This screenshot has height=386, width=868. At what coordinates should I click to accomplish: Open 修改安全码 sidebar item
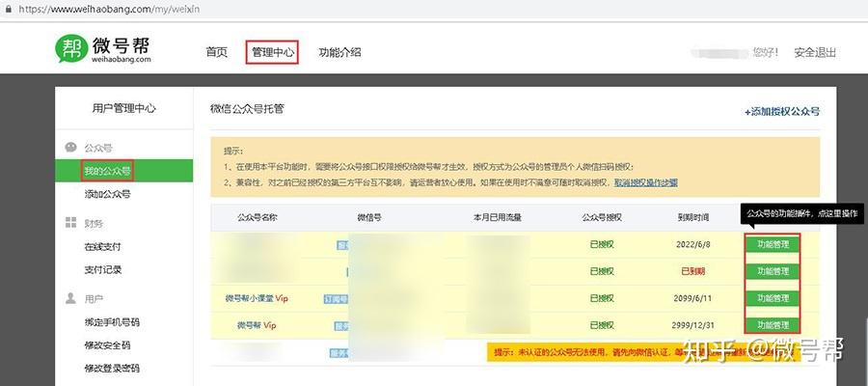point(107,345)
